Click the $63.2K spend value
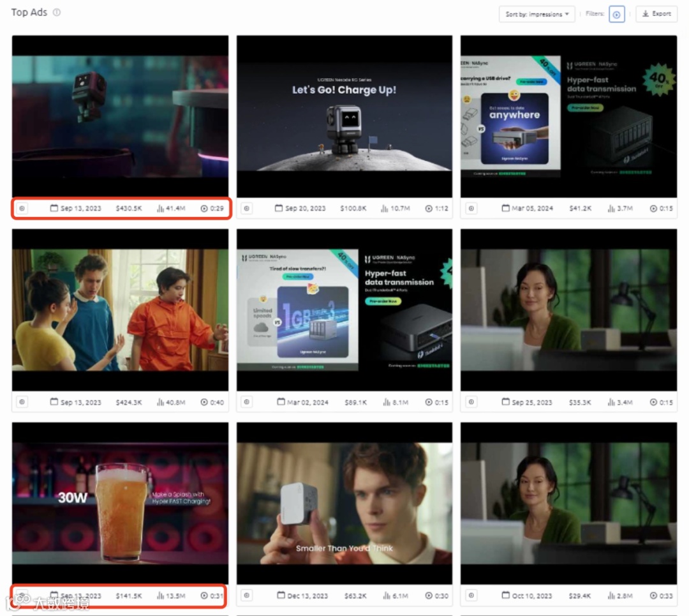 [355, 596]
